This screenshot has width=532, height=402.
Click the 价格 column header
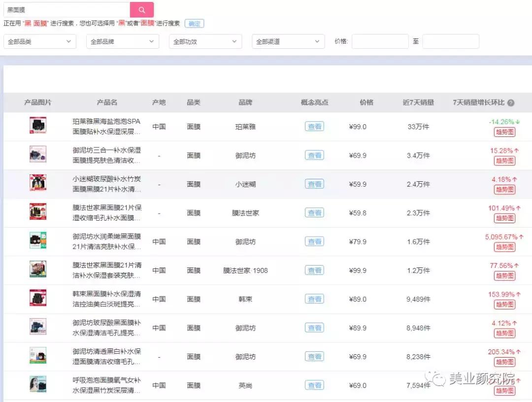tap(366, 102)
